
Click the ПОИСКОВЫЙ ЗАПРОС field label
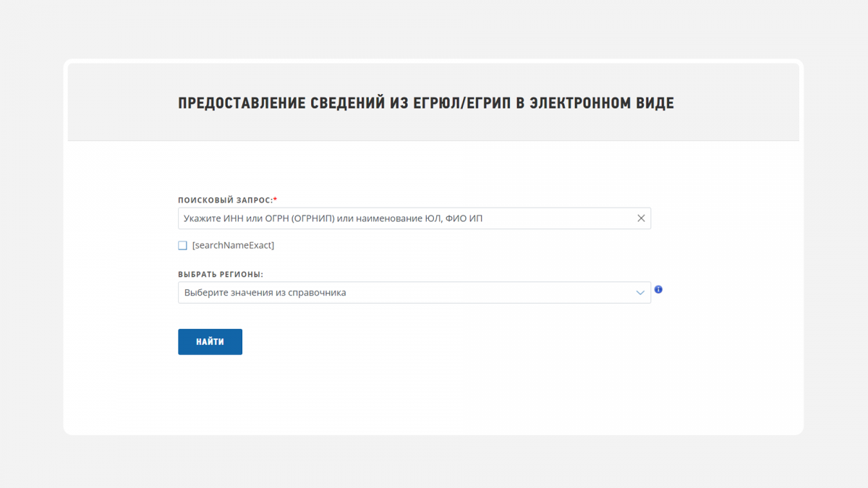click(224, 200)
